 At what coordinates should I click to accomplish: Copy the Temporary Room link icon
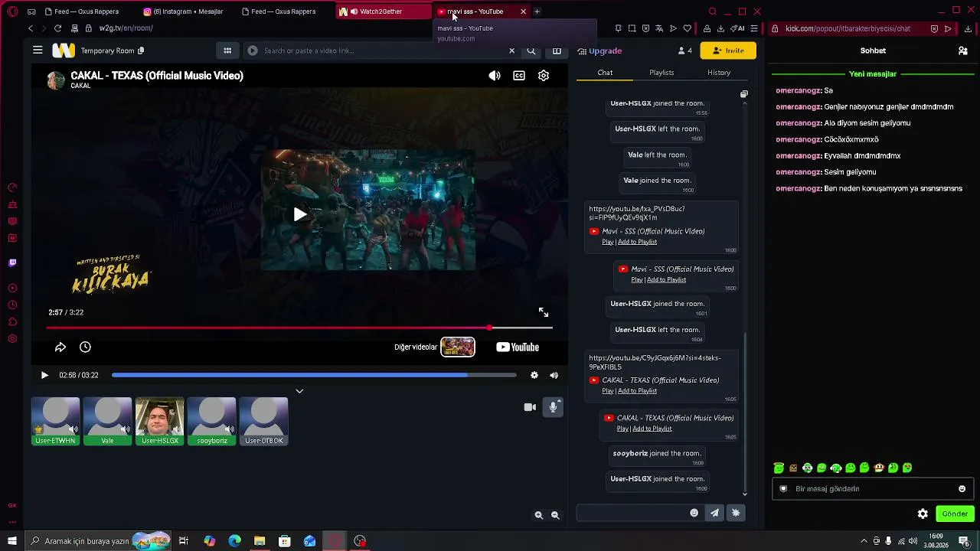141,51
